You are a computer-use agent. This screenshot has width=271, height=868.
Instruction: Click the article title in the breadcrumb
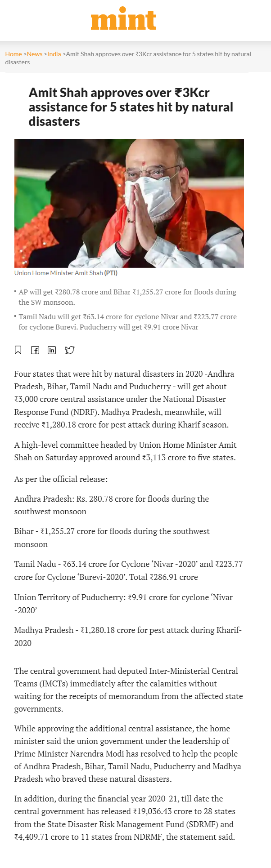158,54
